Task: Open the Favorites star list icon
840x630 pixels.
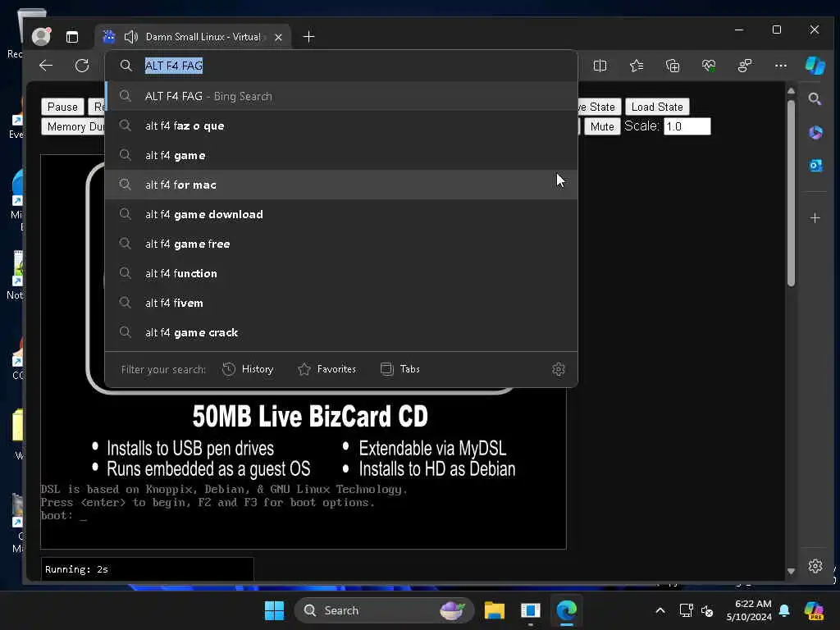Action: pyautogui.click(x=637, y=66)
